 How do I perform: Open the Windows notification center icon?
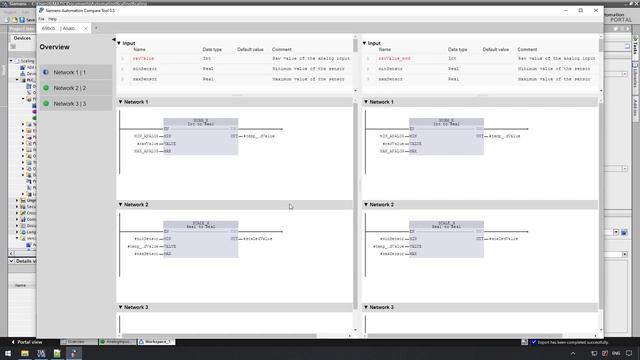629,353
